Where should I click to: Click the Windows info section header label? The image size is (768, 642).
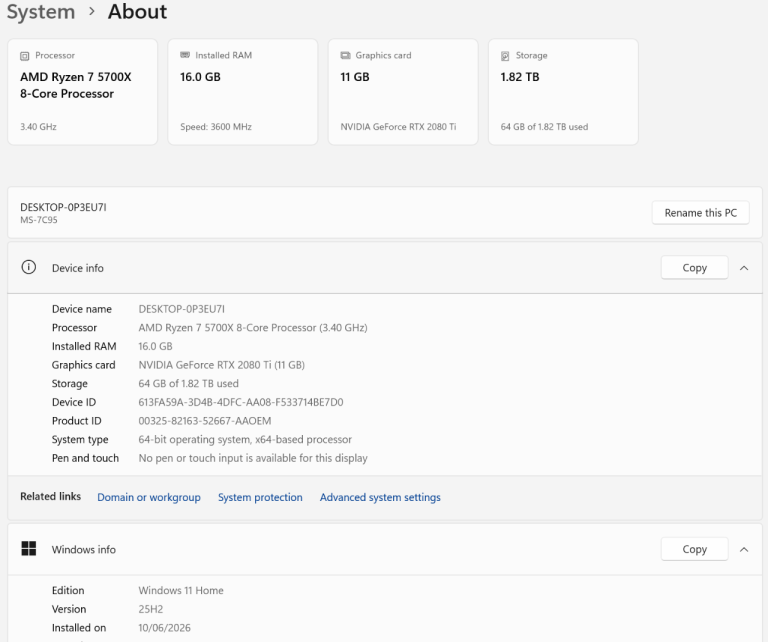(x=84, y=549)
